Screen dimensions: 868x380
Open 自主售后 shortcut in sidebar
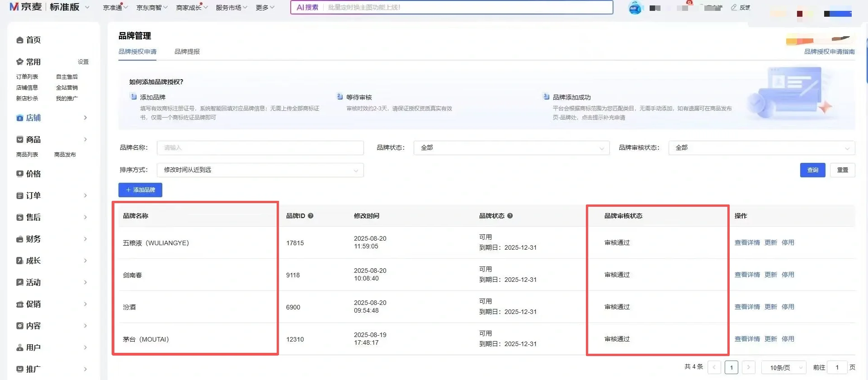coord(67,77)
